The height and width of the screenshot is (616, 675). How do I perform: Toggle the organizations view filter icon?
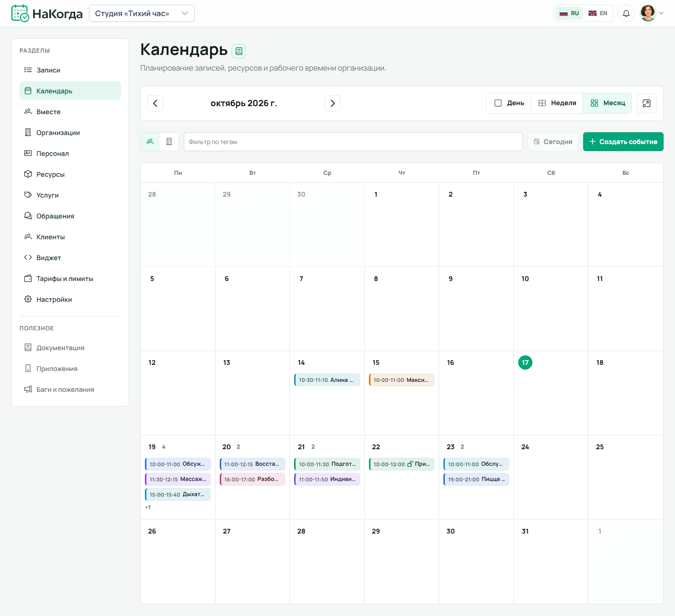[169, 142]
